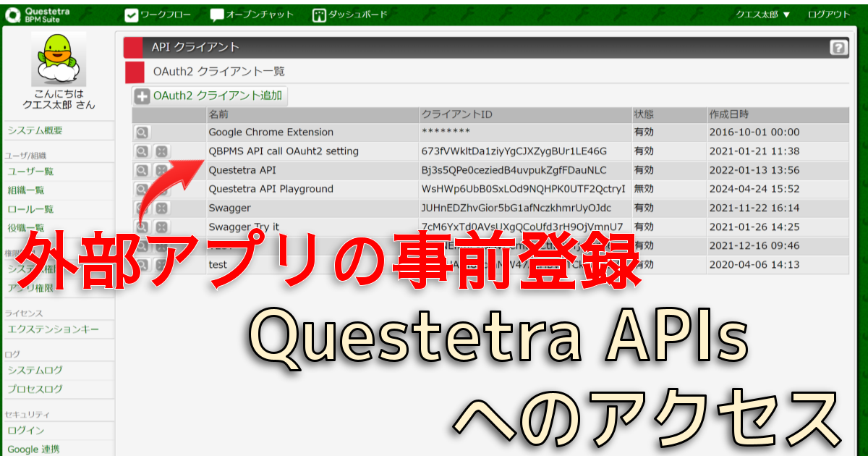The image size is (868, 456).
Task: Open the ダッシュボード menu
Action: point(350,14)
